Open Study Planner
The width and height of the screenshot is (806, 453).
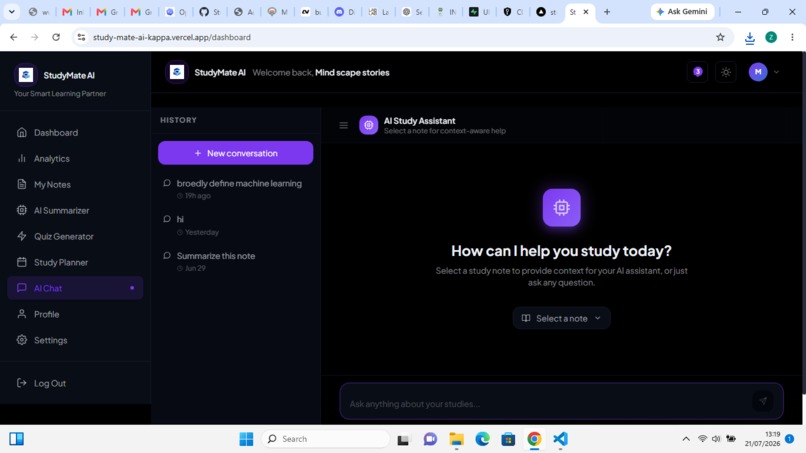click(x=75, y=262)
